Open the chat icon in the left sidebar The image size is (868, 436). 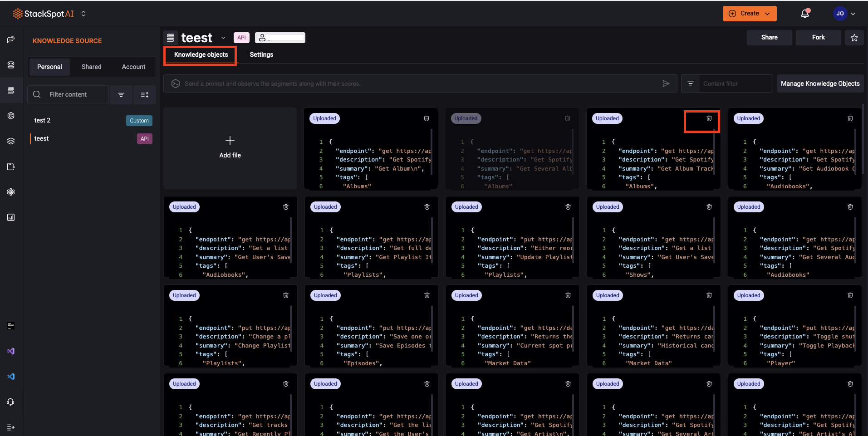pos(11,40)
